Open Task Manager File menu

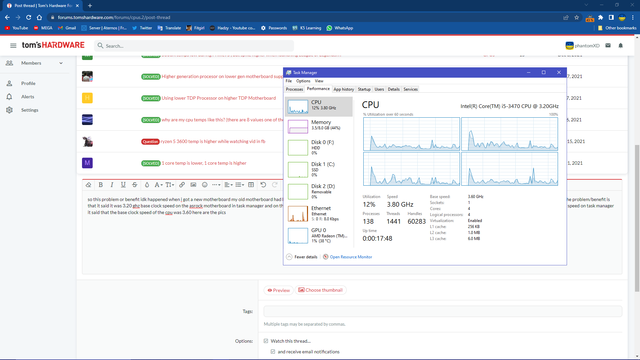tap(289, 81)
